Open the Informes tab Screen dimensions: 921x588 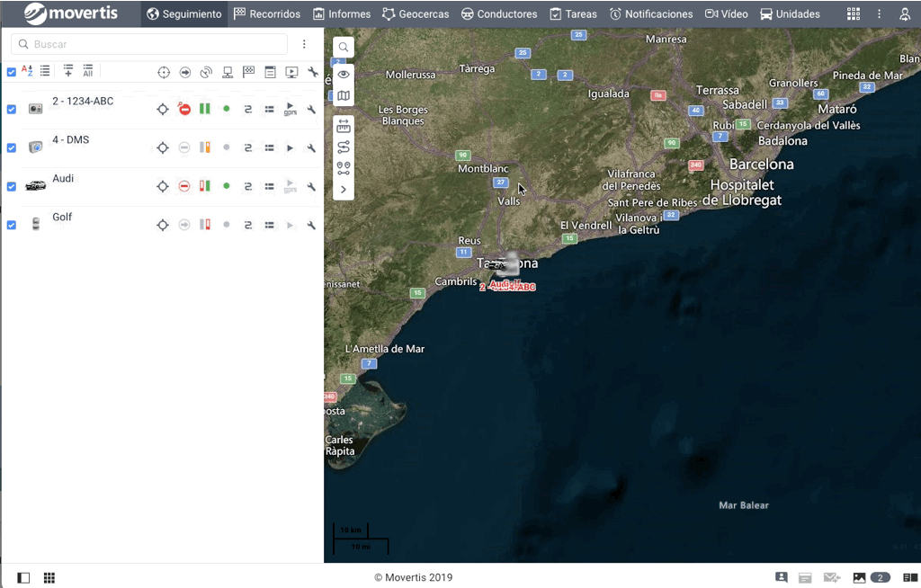342,14
